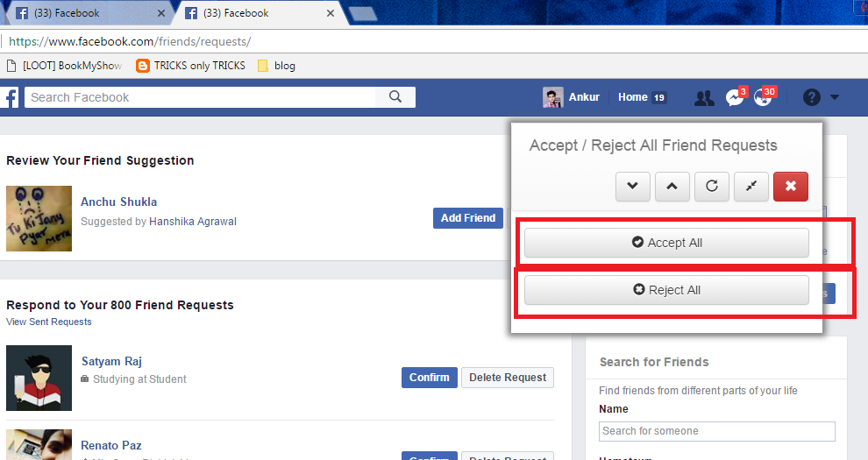Click the extension's down chevron button
The height and width of the screenshot is (460, 868).
tap(633, 187)
